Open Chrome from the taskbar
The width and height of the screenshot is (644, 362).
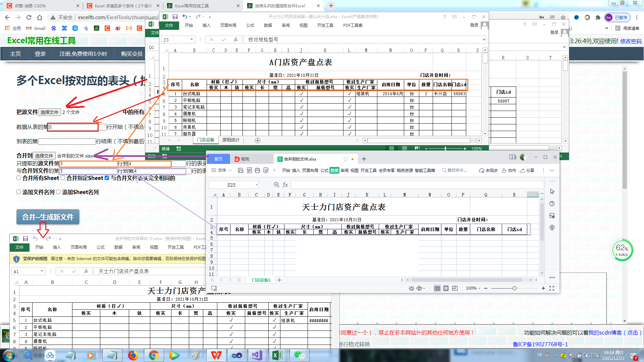(154, 355)
